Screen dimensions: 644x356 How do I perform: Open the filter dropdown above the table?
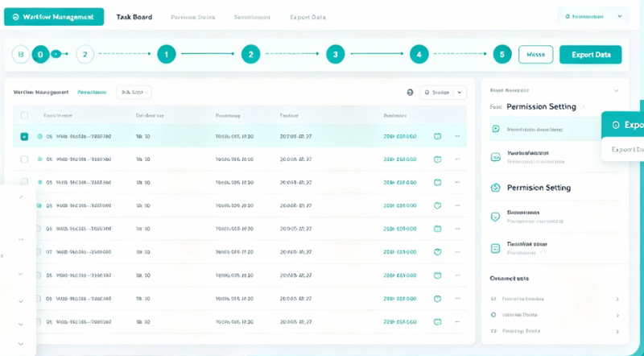coord(443,93)
